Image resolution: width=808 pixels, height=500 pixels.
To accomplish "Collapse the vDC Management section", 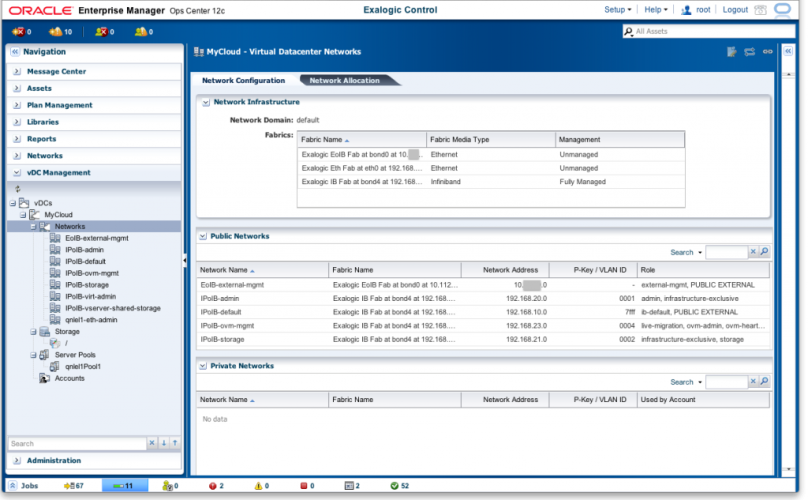I will point(17,173).
